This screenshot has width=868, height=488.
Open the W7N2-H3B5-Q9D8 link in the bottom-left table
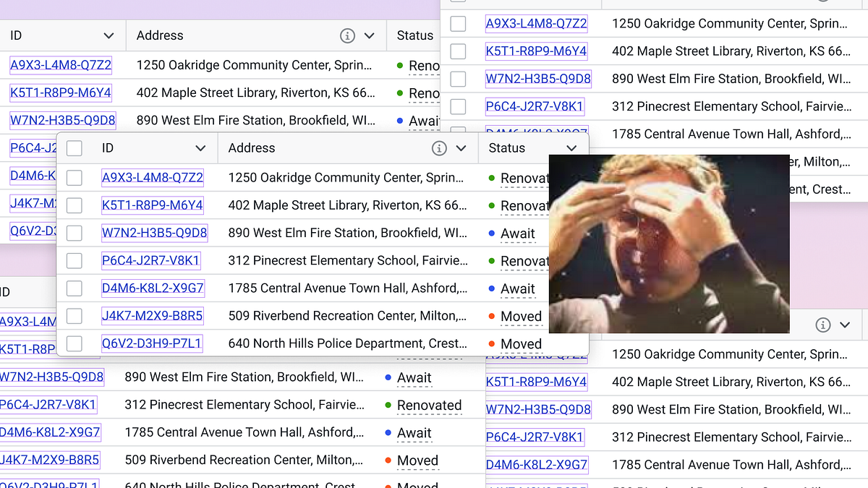[51, 377]
